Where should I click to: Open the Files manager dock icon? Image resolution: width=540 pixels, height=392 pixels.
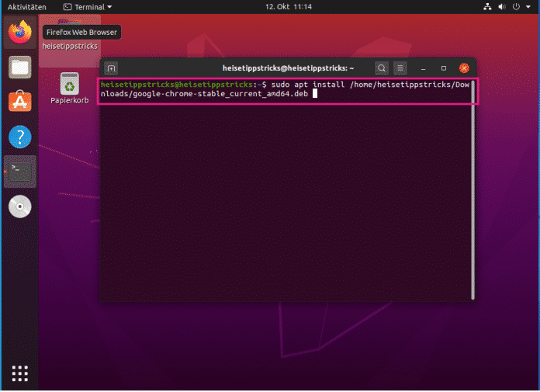[x=20, y=67]
